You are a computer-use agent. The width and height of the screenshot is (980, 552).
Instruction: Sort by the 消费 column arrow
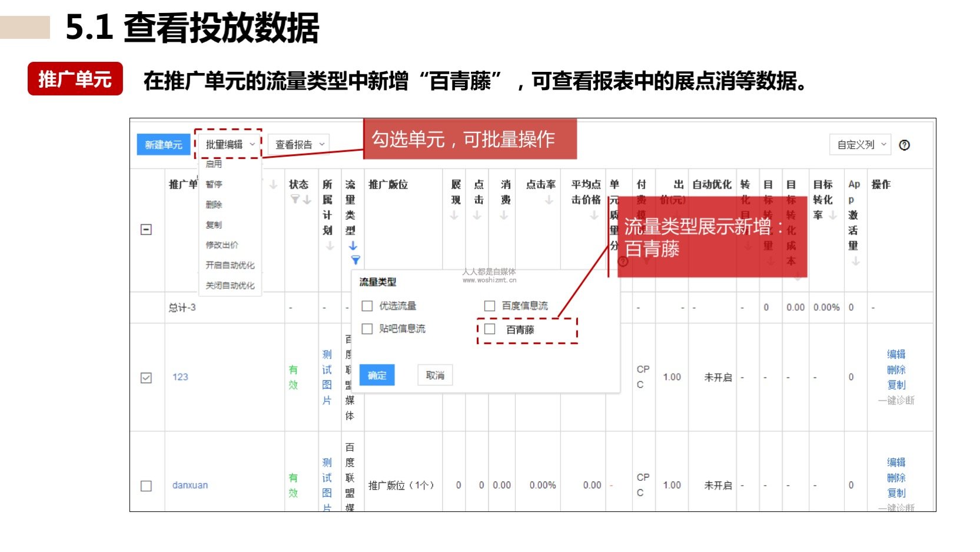click(504, 215)
